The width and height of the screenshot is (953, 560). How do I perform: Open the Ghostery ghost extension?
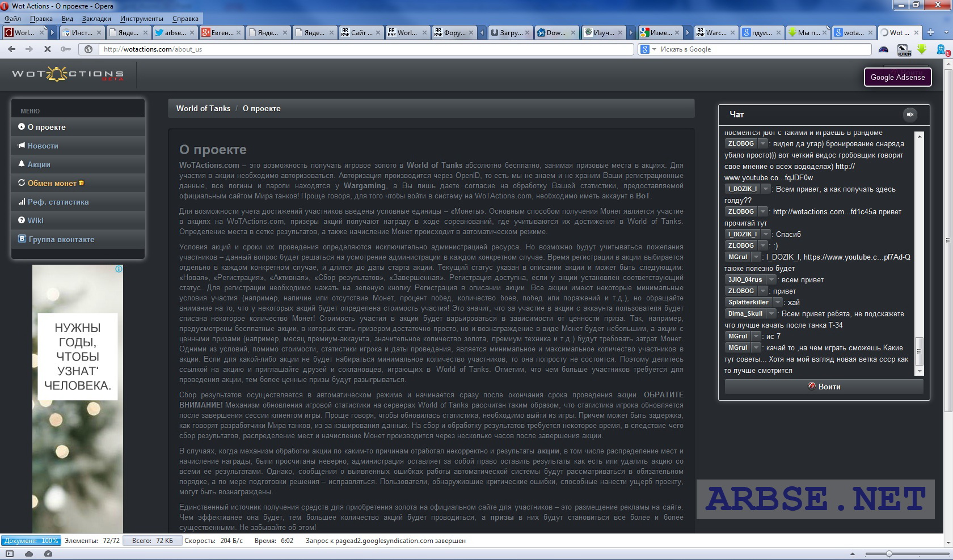click(942, 50)
